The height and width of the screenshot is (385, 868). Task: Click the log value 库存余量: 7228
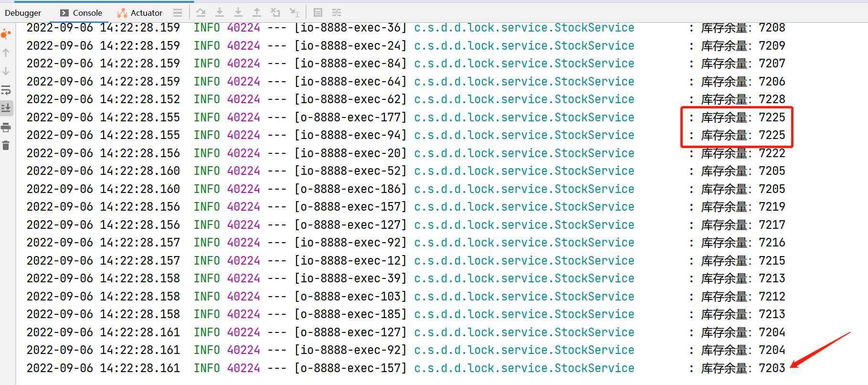tap(743, 99)
